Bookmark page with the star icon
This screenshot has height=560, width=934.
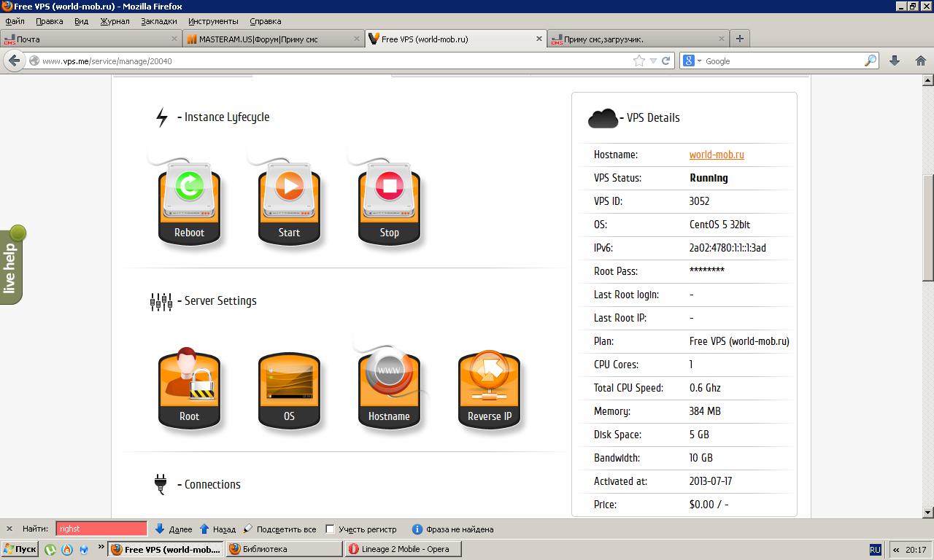639,61
